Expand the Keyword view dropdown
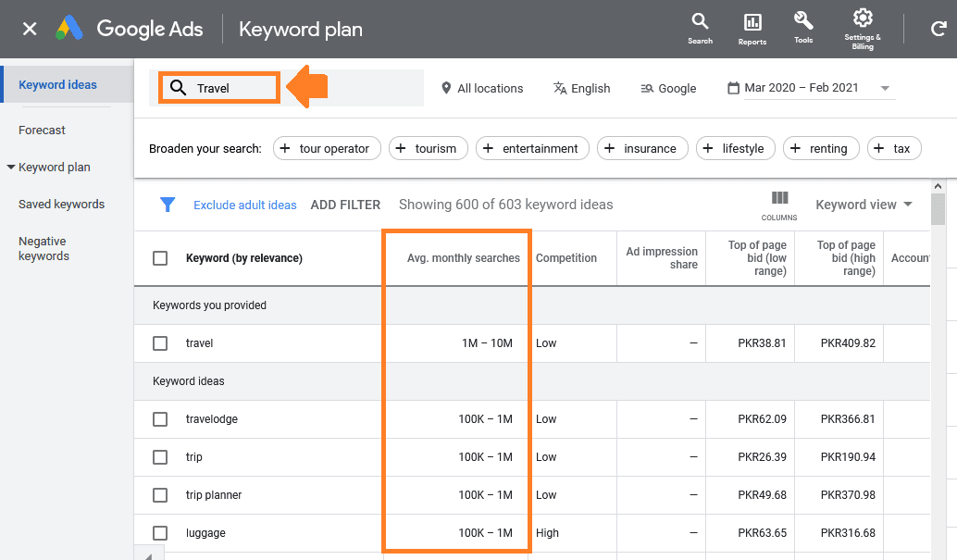957x560 pixels. tap(864, 205)
